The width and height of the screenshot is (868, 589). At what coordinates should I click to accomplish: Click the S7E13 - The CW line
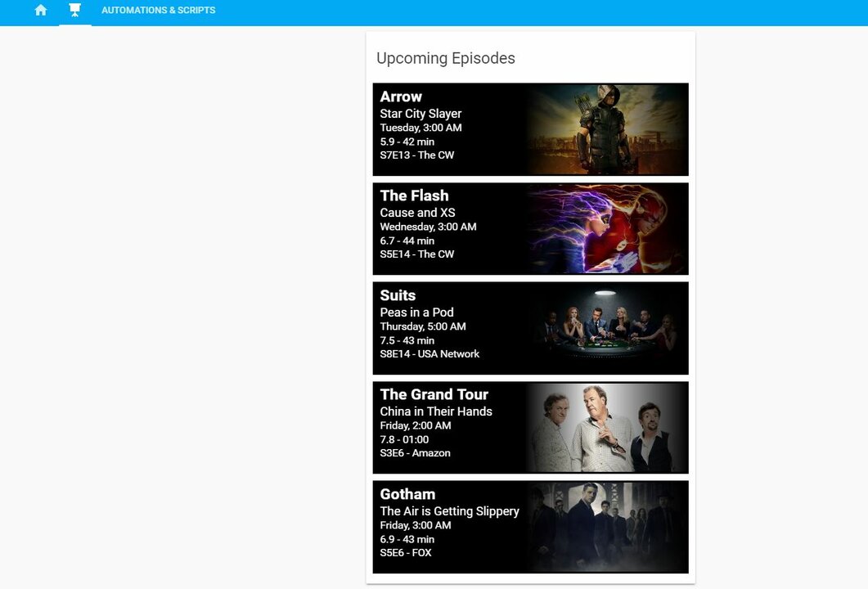point(417,155)
